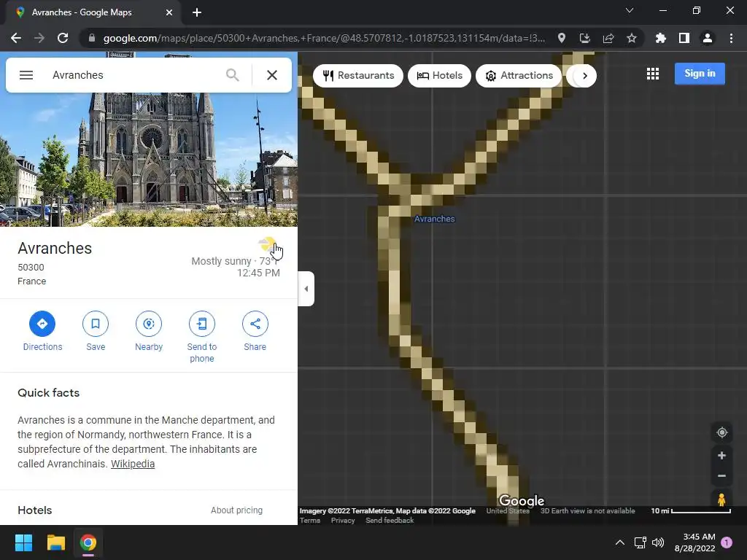Click the weather icon

(267, 245)
